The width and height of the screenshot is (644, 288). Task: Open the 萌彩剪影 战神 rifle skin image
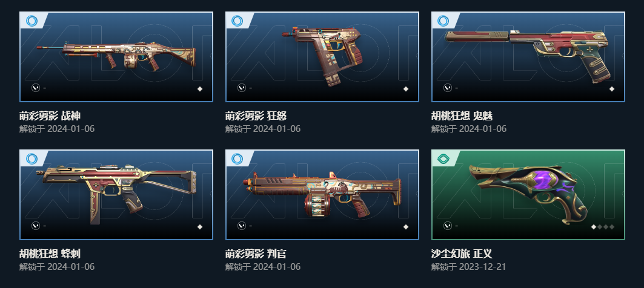pos(116,57)
